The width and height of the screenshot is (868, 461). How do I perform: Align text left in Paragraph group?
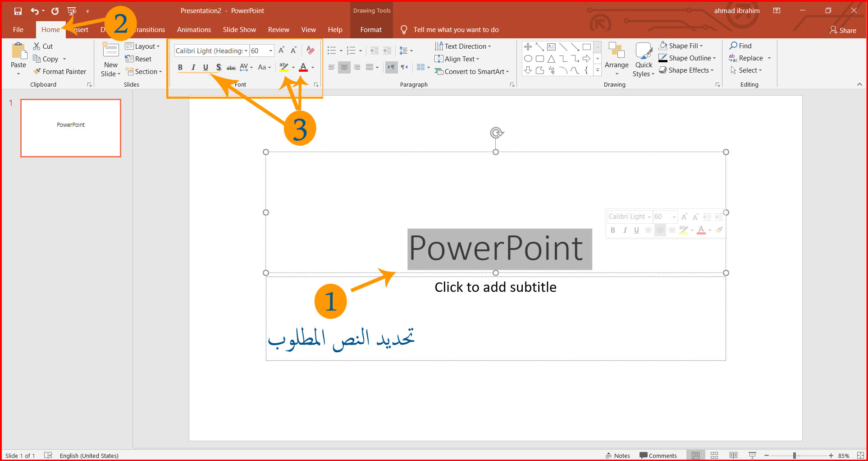tap(332, 67)
